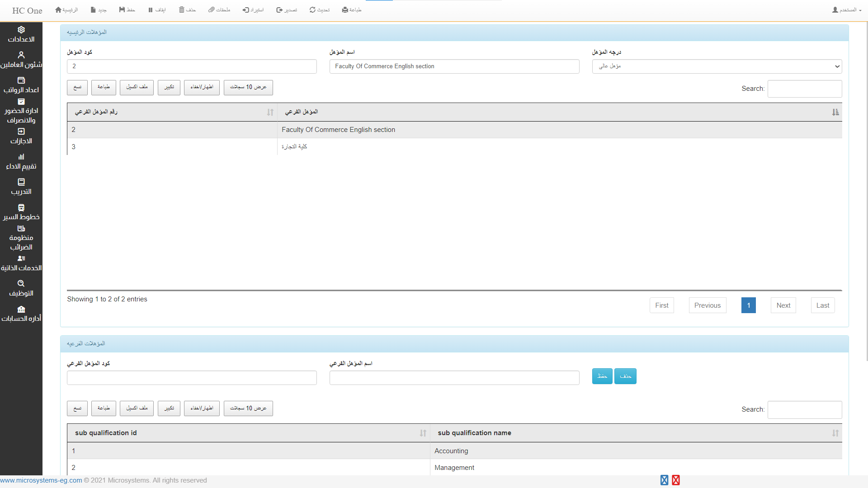Open Self Services (الخدمات الذاتية) sidebar item
868x488 pixels.
pyautogui.click(x=21, y=263)
